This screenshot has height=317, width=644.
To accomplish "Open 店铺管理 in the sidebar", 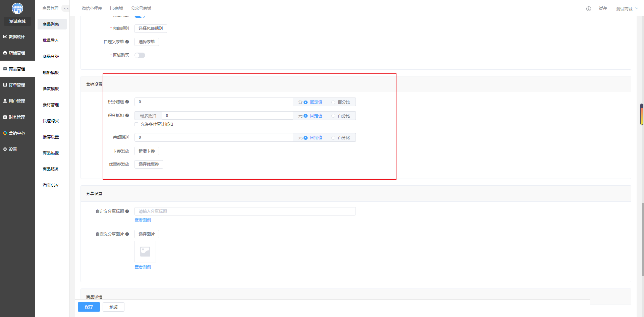I will [17, 53].
